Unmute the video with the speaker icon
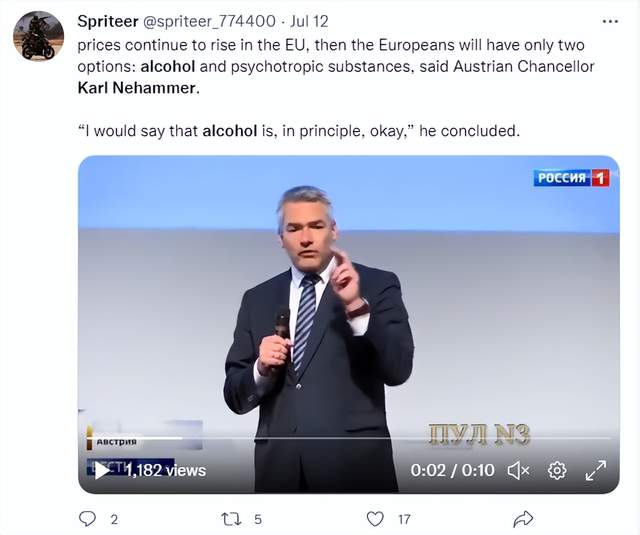This screenshot has height=535, width=640. click(x=518, y=470)
